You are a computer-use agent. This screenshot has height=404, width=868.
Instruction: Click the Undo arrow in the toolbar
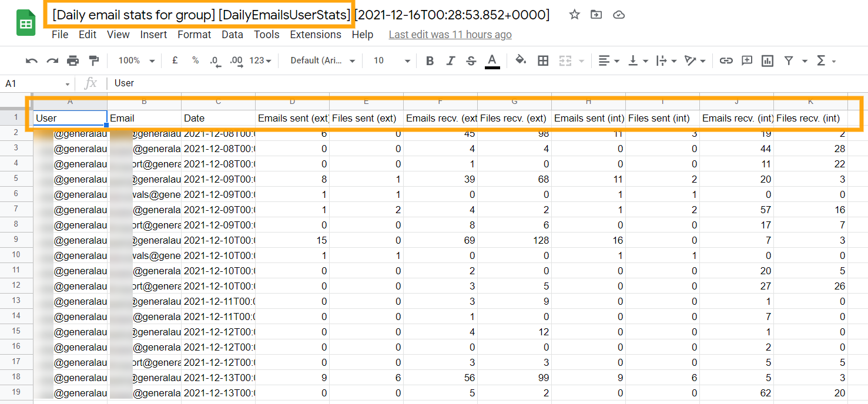pyautogui.click(x=32, y=60)
